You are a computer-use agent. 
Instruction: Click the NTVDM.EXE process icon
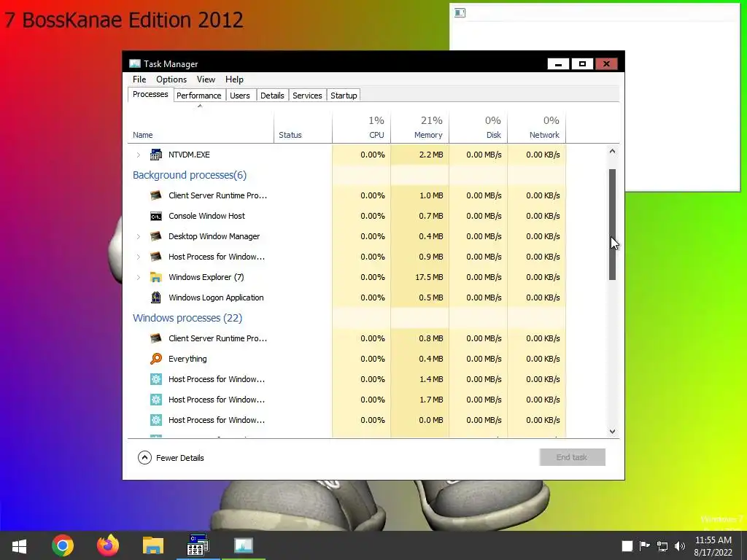pyautogui.click(x=156, y=155)
